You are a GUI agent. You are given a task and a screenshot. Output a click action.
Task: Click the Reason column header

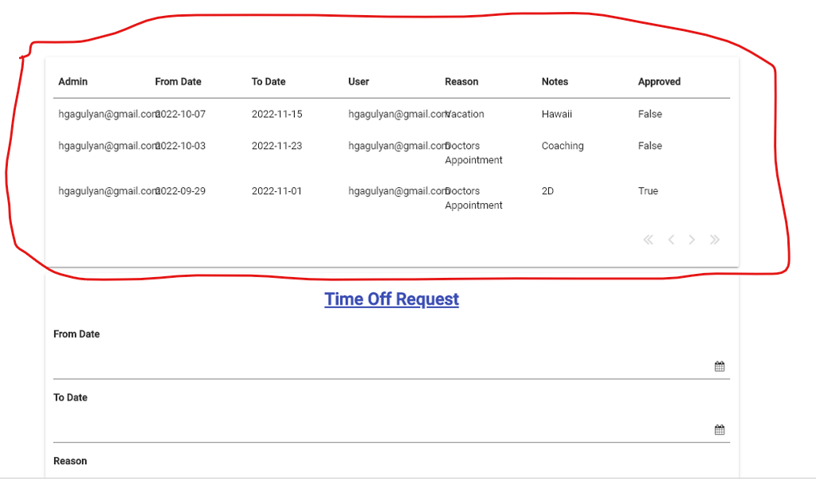tap(462, 81)
